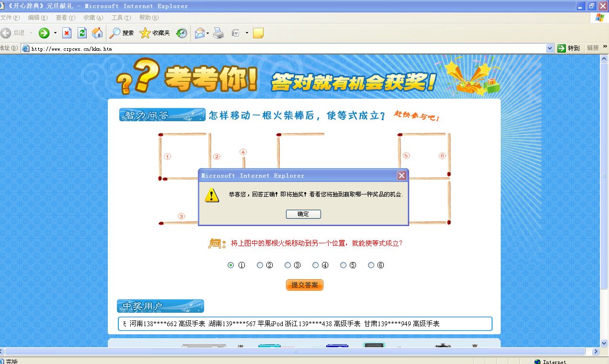This screenshot has height=364, width=609.
Task: Stop loading the page
Action: pyautogui.click(x=66, y=33)
